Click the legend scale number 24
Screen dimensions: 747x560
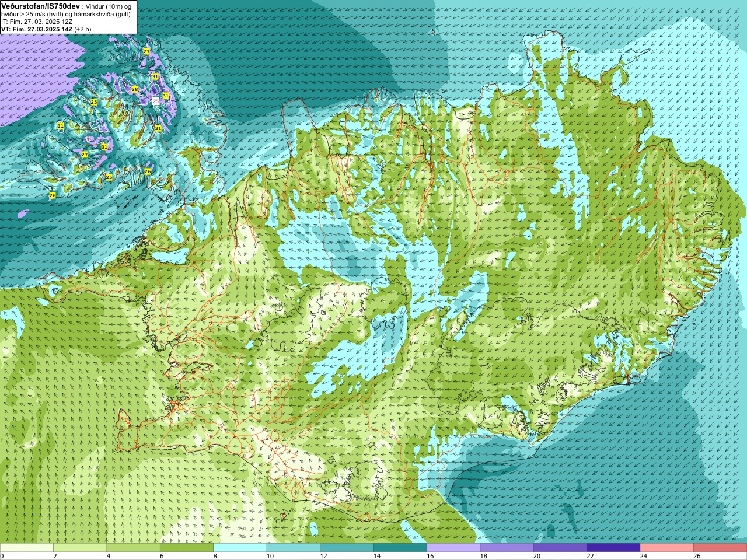click(x=643, y=556)
